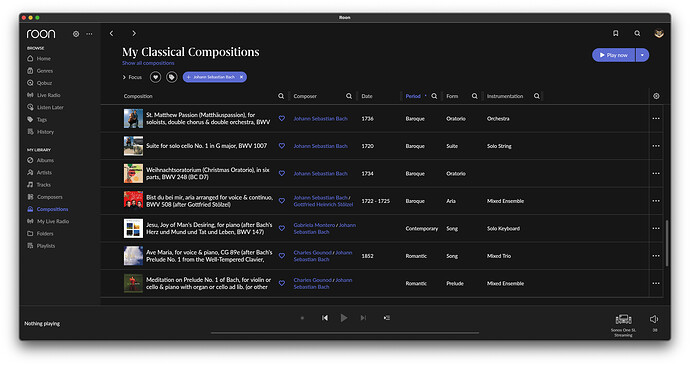This screenshot has height=366, width=690.
Task: Open user profile avatar
Action: pyautogui.click(x=659, y=33)
